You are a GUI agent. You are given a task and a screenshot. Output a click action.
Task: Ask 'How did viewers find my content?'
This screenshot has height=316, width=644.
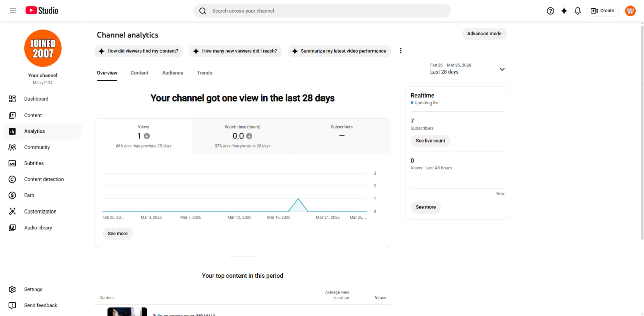(x=139, y=51)
